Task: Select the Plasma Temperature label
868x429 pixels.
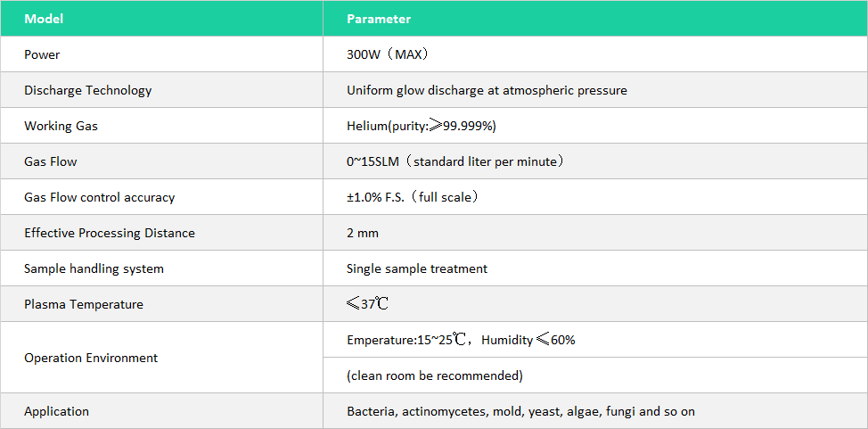Action: coord(83,304)
